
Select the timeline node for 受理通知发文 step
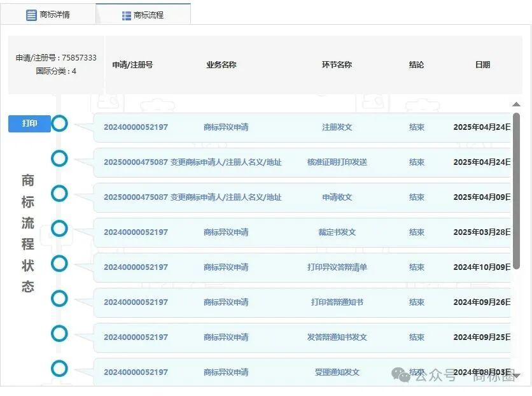(x=59, y=368)
